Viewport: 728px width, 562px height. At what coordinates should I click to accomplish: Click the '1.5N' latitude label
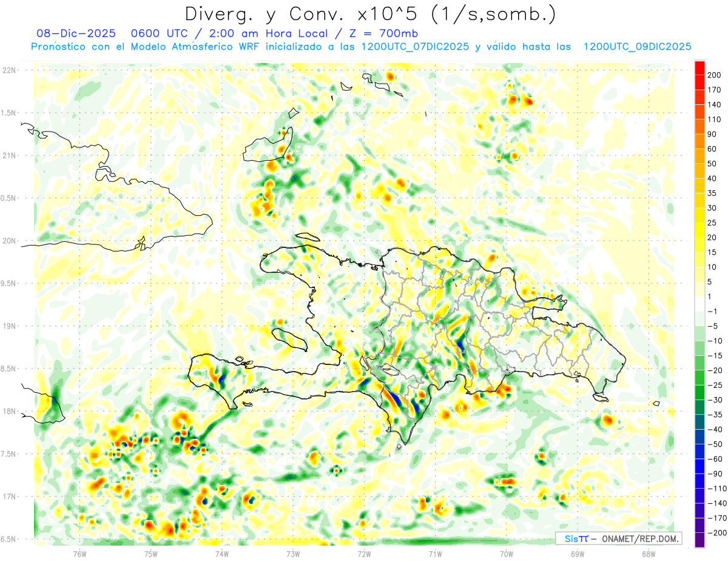[9, 113]
